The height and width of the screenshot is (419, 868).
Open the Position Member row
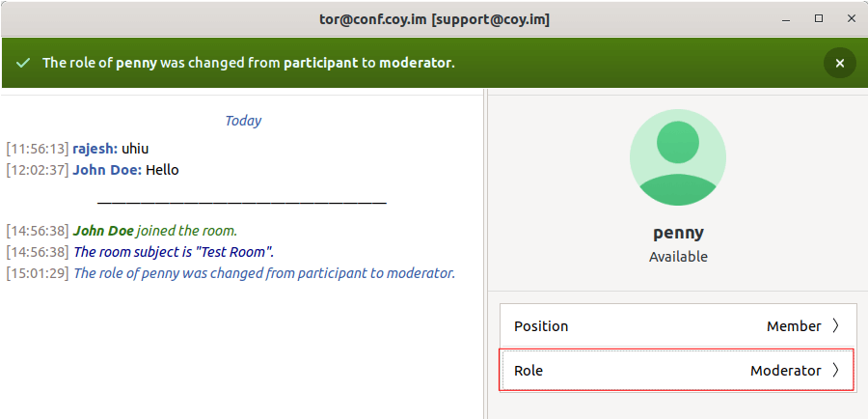[x=676, y=326]
